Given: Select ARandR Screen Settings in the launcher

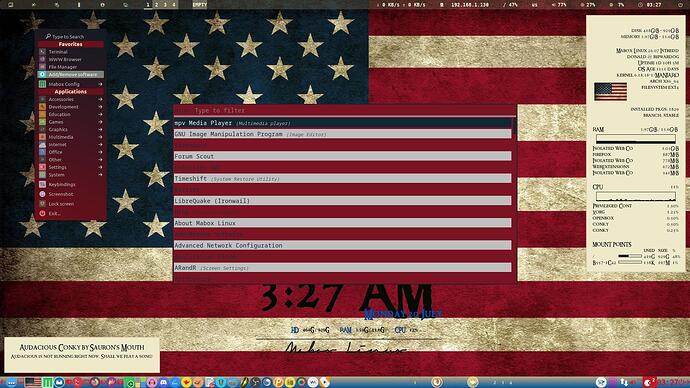Looking at the screenshot, I should pyautogui.click(x=343, y=267).
